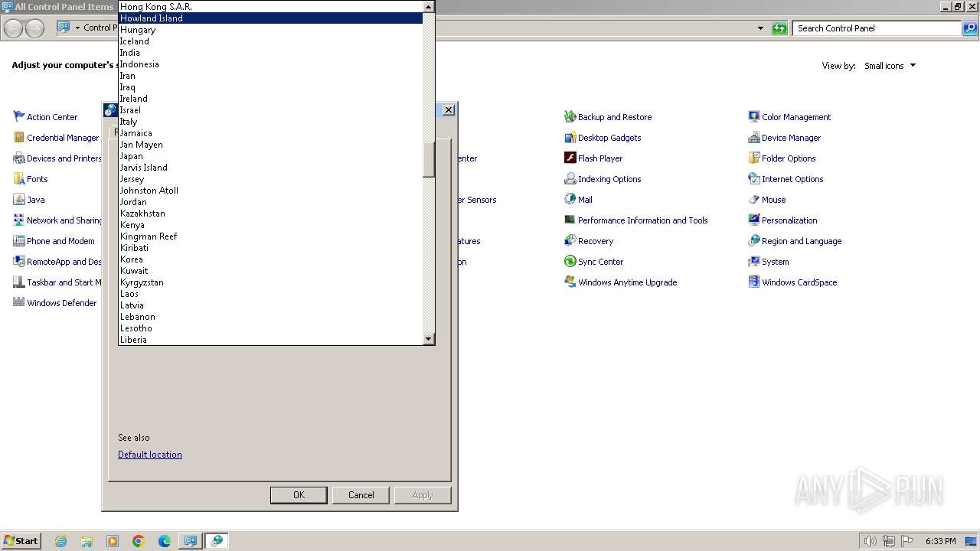Launch Internet Explorer from the taskbar
This screenshot has width=980, height=551.
pos(60,541)
